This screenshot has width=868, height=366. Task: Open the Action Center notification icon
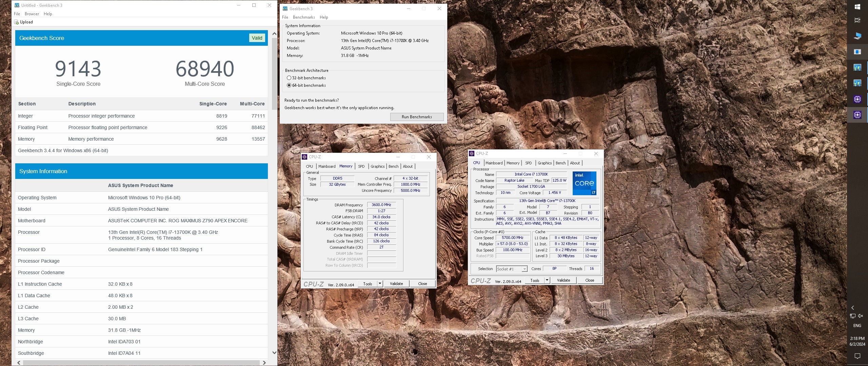(857, 356)
